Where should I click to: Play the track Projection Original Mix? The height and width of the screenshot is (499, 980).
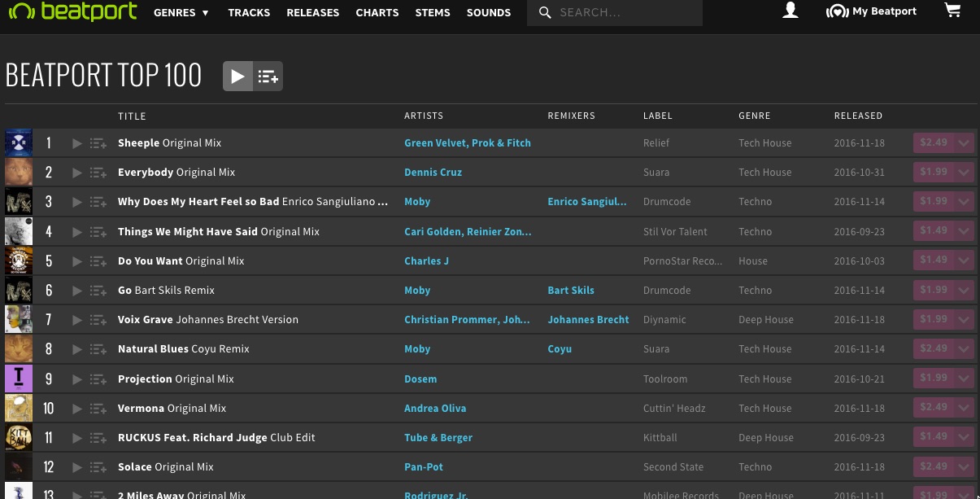76,379
